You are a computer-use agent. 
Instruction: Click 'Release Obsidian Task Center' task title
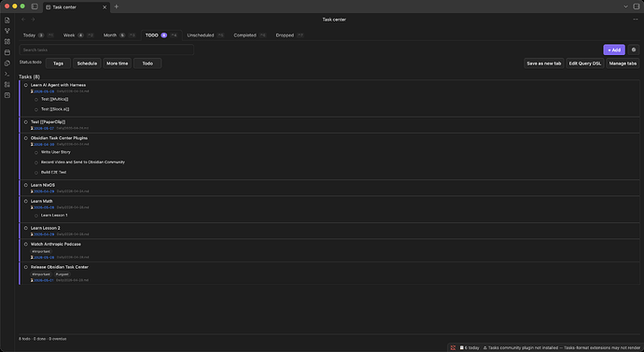click(x=60, y=267)
